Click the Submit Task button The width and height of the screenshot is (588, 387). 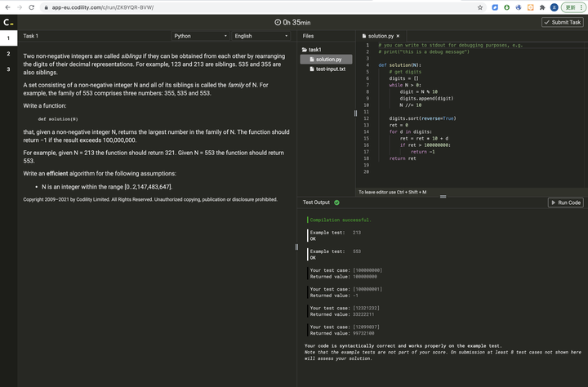(x=563, y=22)
